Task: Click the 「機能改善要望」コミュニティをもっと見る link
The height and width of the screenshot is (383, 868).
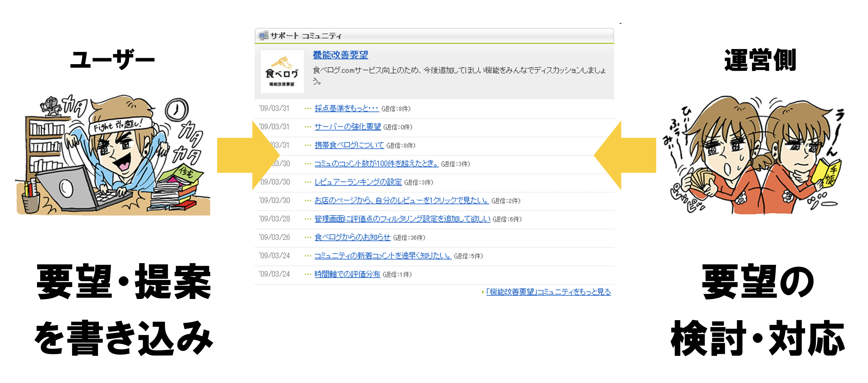Action: [548, 292]
